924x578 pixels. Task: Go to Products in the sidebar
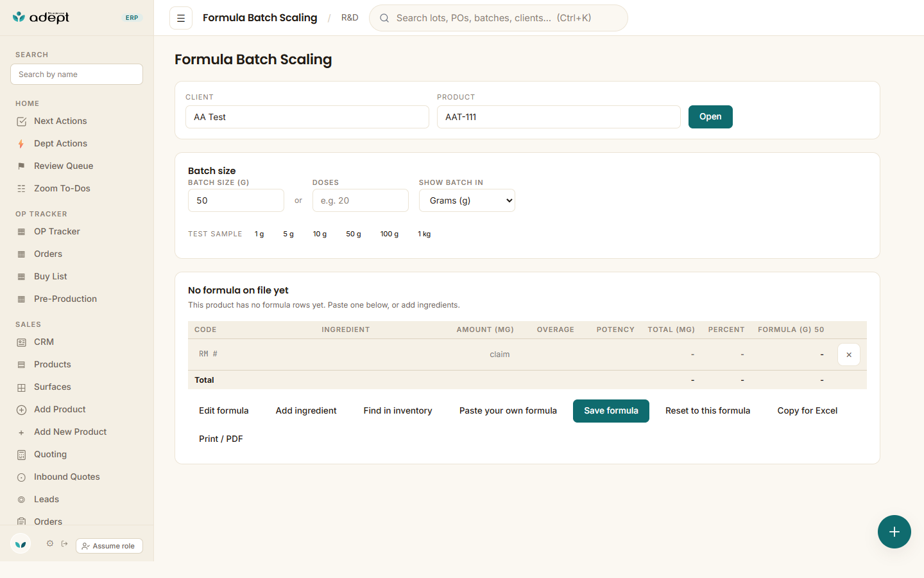coord(53,365)
